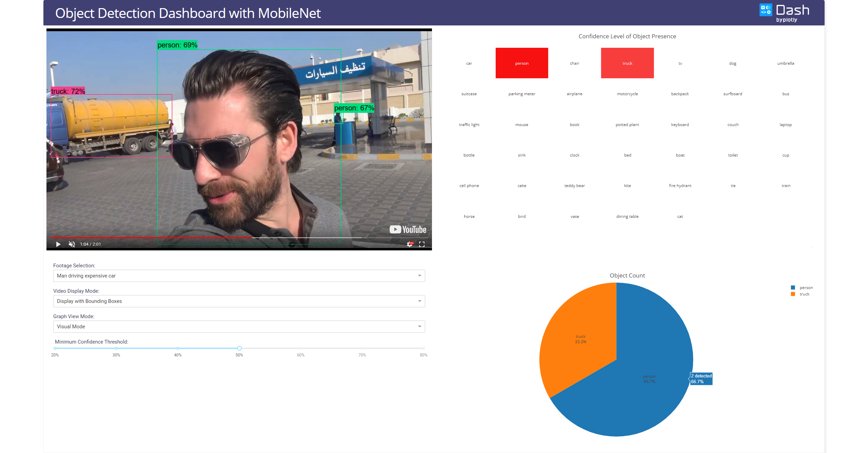Set the confidence threshold to 70%
Screen dimensions: 868x453
click(x=362, y=348)
